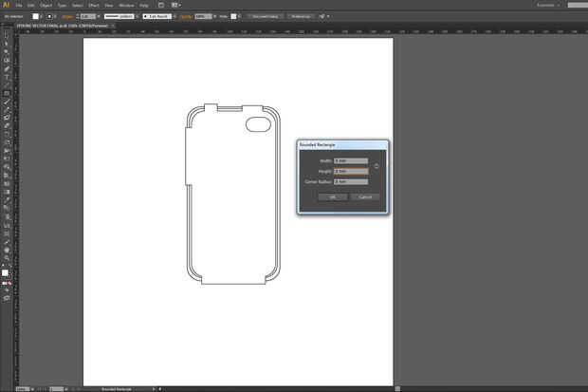Select the Rounded Rectangle shape tool

[x=7, y=94]
